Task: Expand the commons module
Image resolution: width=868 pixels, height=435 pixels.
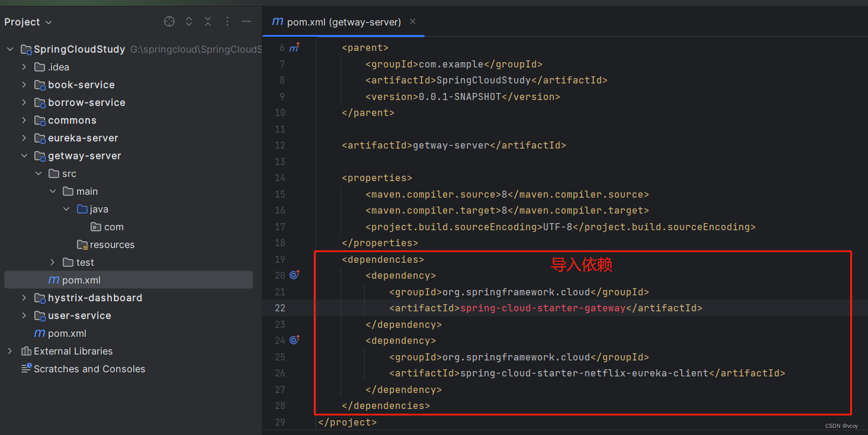Action: pos(24,120)
